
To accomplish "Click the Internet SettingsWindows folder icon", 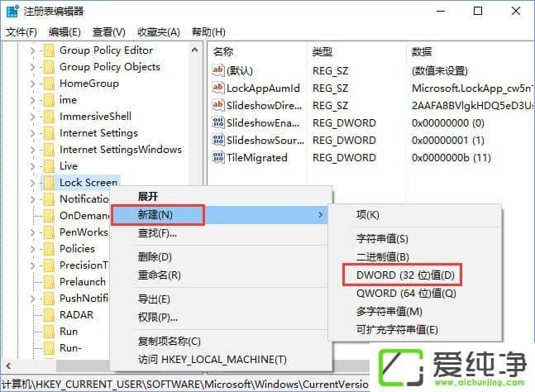I will (x=49, y=150).
